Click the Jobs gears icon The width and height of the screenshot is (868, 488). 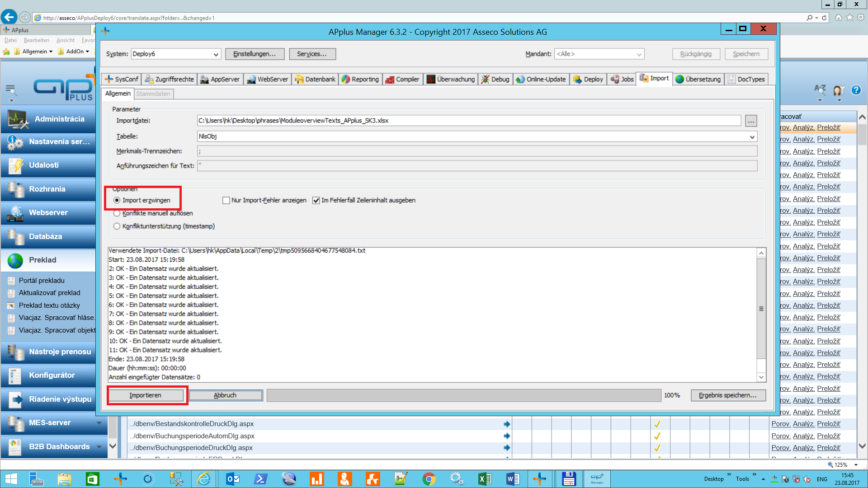point(615,80)
